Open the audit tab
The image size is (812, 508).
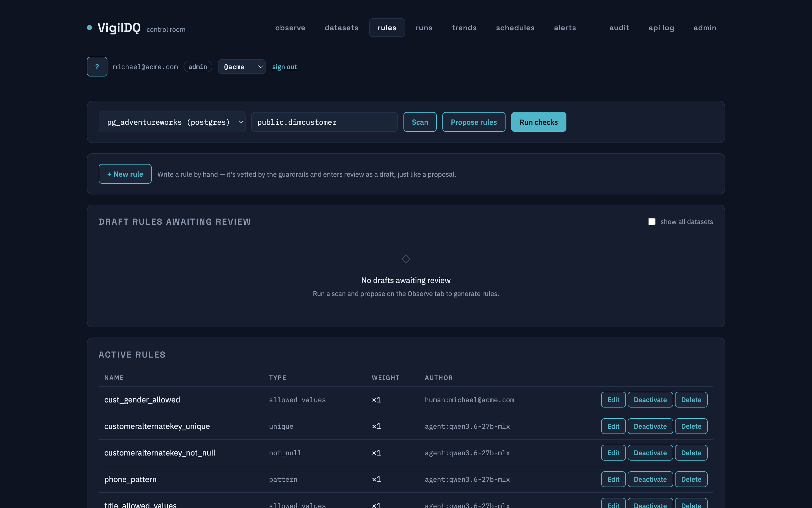(619, 28)
